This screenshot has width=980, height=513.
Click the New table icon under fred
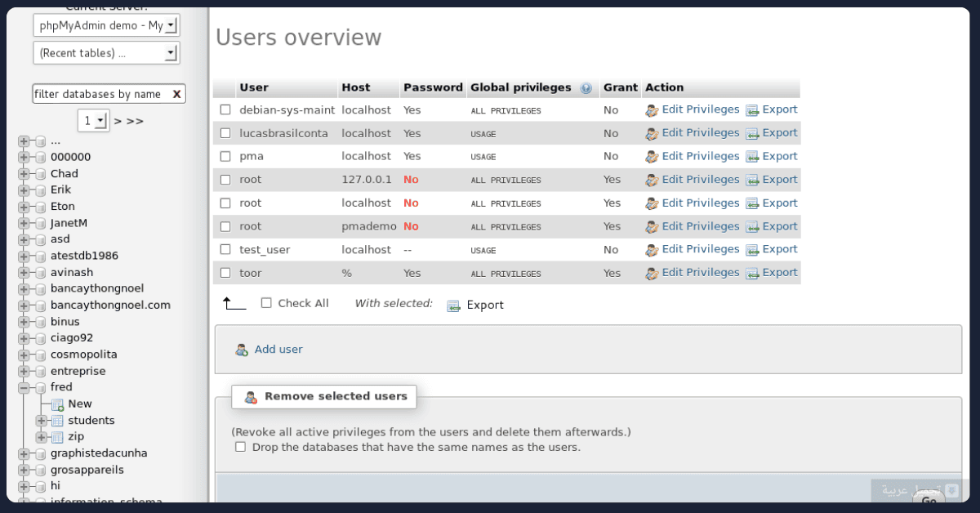57,404
